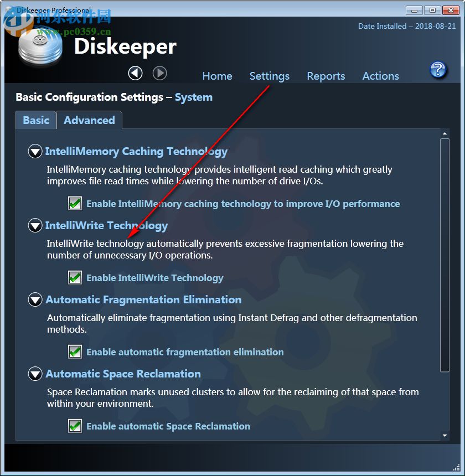The height and width of the screenshot is (476, 465).
Task: Switch to the Reports section
Action: click(325, 76)
